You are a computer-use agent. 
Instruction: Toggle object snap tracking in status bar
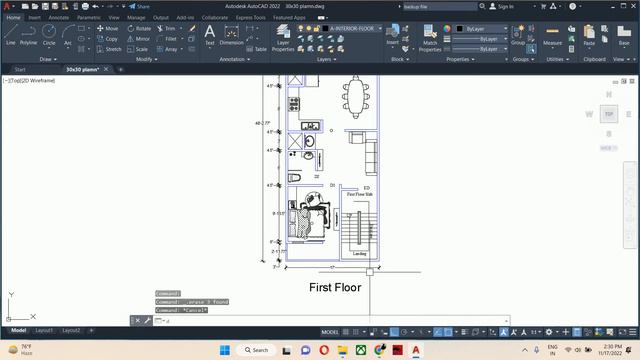(x=438, y=332)
